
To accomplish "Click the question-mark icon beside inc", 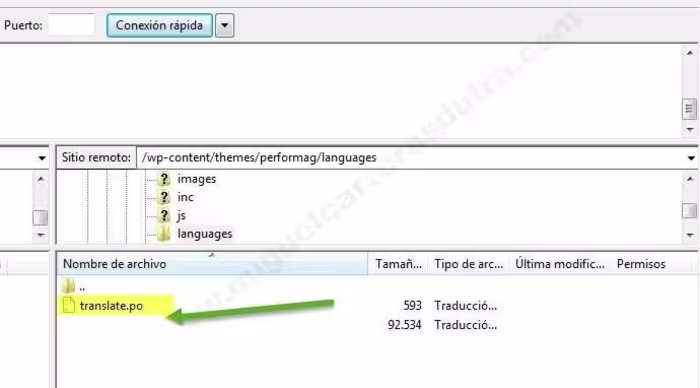I will coord(164,197).
